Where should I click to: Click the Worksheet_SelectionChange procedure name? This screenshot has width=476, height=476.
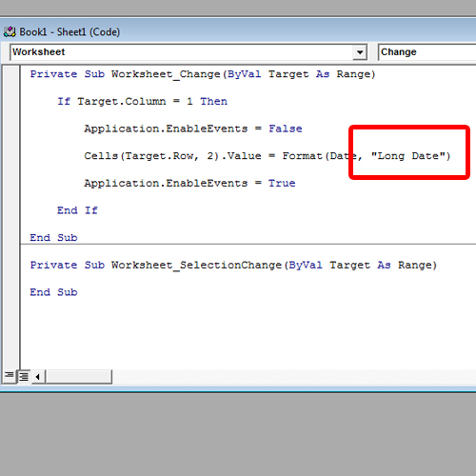point(197,266)
